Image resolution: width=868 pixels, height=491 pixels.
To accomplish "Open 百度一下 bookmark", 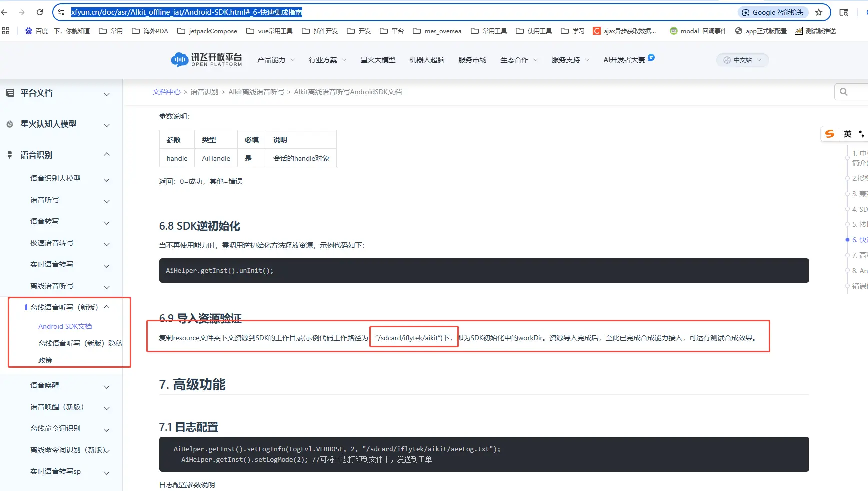I will click(x=57, y=31).
